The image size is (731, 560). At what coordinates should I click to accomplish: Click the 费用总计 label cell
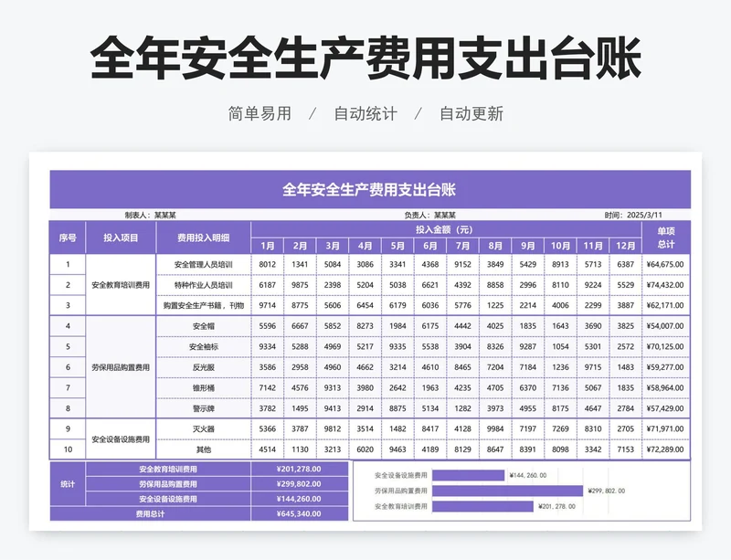click(150, 513)
